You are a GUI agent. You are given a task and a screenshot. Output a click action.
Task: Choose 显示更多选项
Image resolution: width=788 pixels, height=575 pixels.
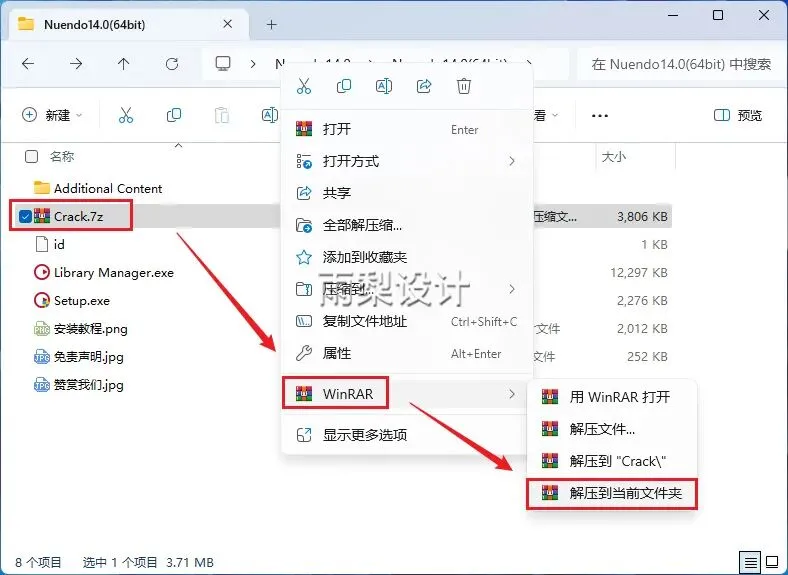point(406,435)
